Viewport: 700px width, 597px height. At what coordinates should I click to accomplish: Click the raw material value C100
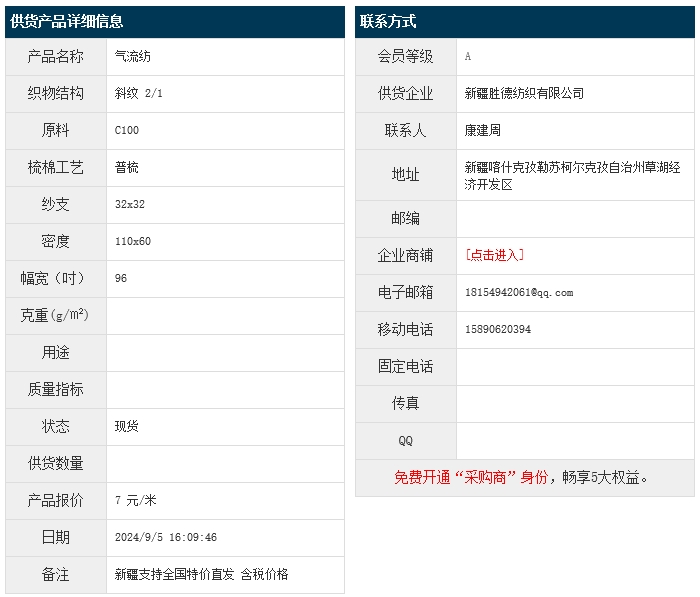click(x=127, y=131)
